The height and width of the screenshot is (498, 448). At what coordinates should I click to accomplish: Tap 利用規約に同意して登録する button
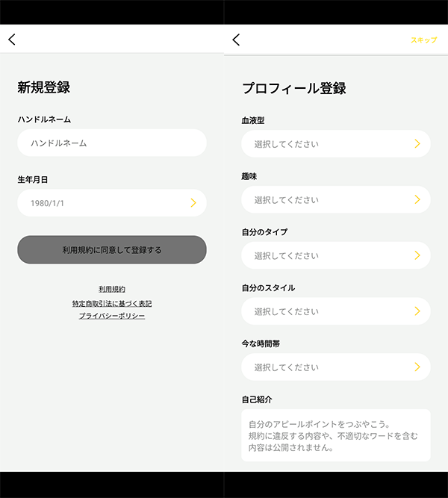(112, 249)
